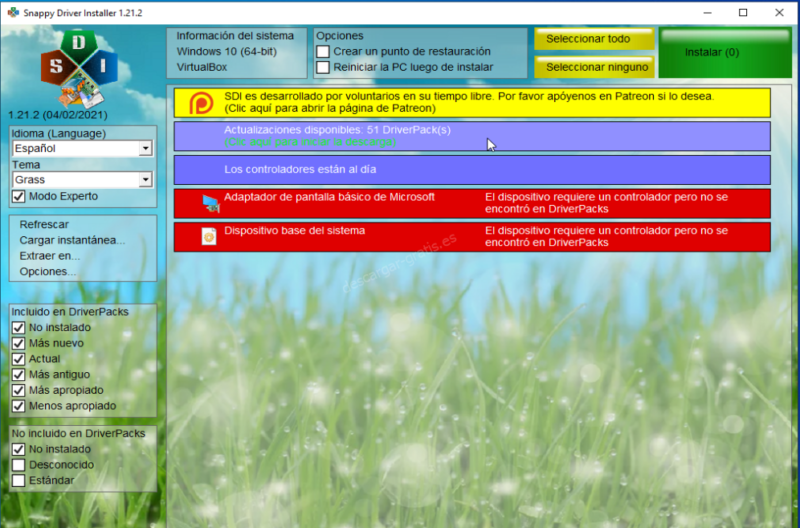Toggle the Más antiguo filter
The height and width of the screenshot is (528, 800).
[x=18, y=374]
